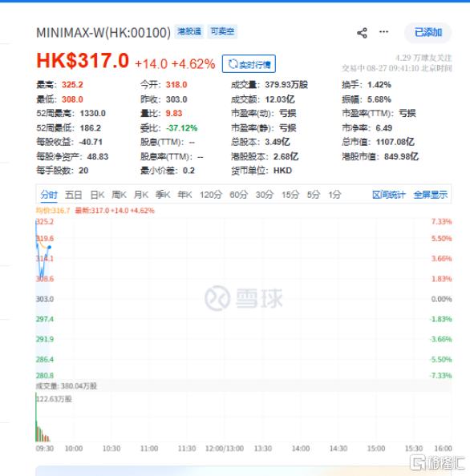
Task: Click the 10:00 time axis label
Action: click(74, 449)
